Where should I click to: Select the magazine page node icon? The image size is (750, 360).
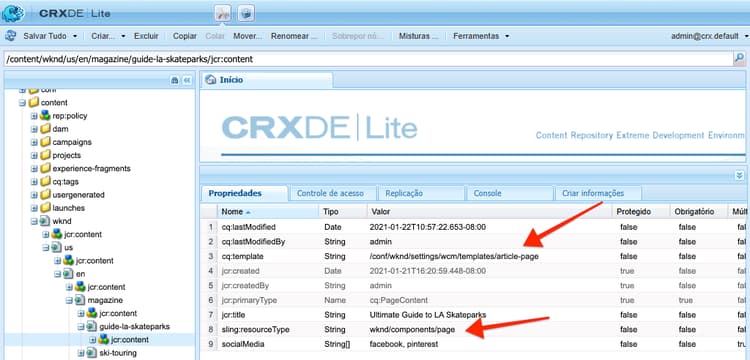(80, 300)
